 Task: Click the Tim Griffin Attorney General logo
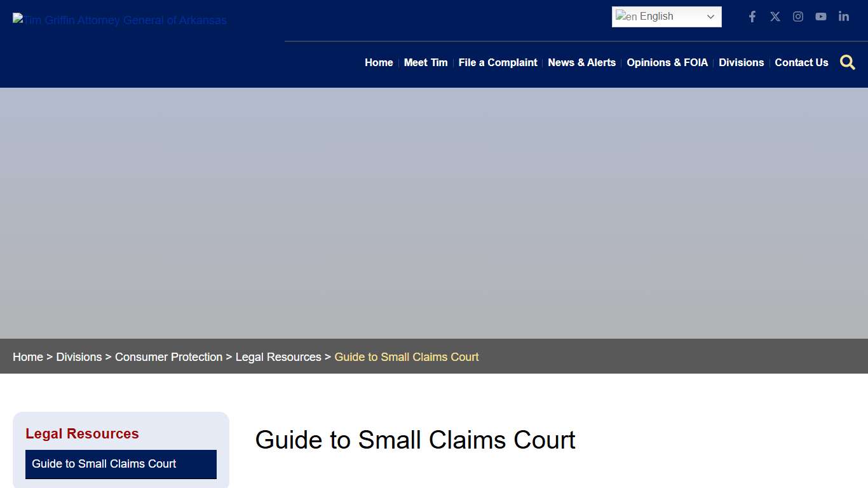coord(119,20)
